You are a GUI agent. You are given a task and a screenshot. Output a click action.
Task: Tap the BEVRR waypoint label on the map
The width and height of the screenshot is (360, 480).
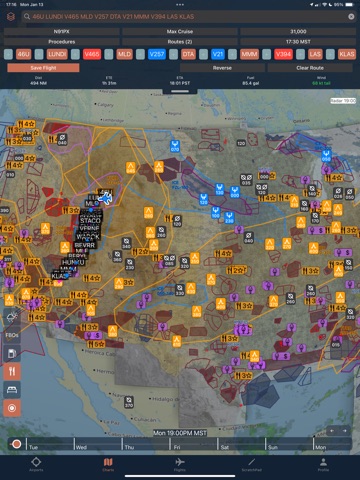pyautogui.click(x=85, y=245)
